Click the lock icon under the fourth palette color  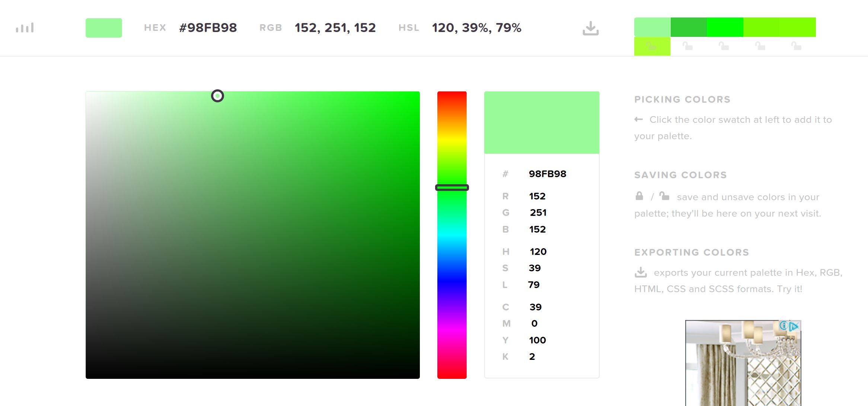tap(760, 47)
